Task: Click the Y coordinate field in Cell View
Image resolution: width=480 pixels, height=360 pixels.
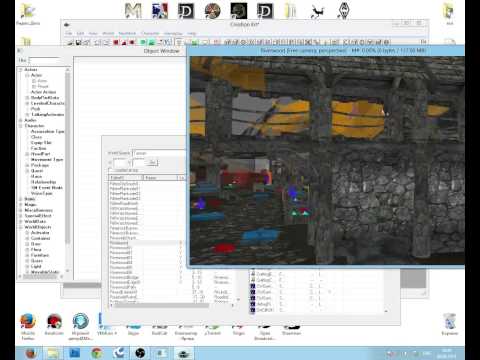Action: [139, 163]
